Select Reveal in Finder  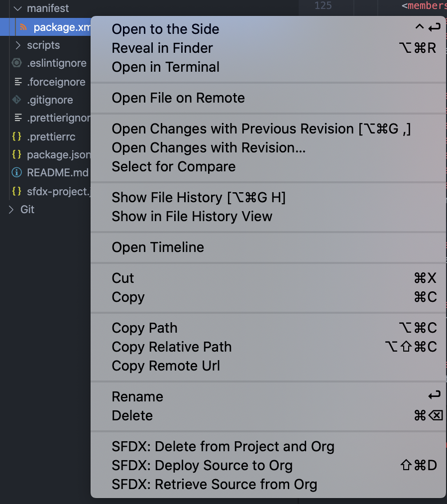point(163,48)
